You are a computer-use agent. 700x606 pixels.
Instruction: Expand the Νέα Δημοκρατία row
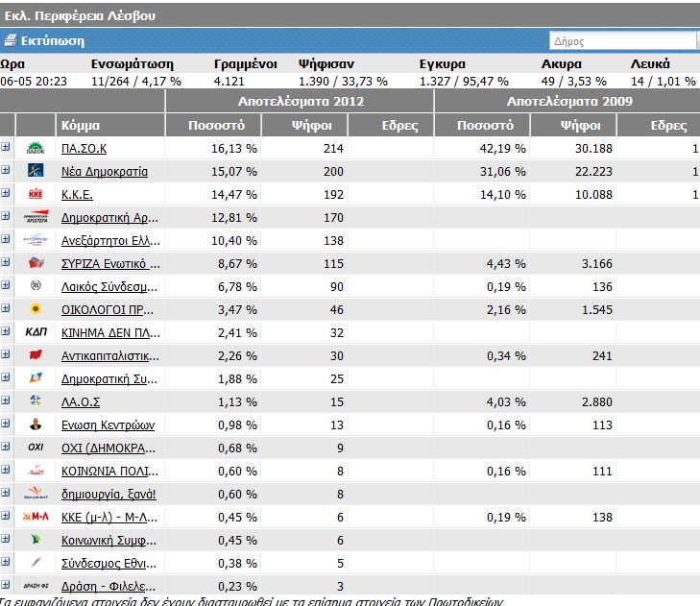[6, 170]
